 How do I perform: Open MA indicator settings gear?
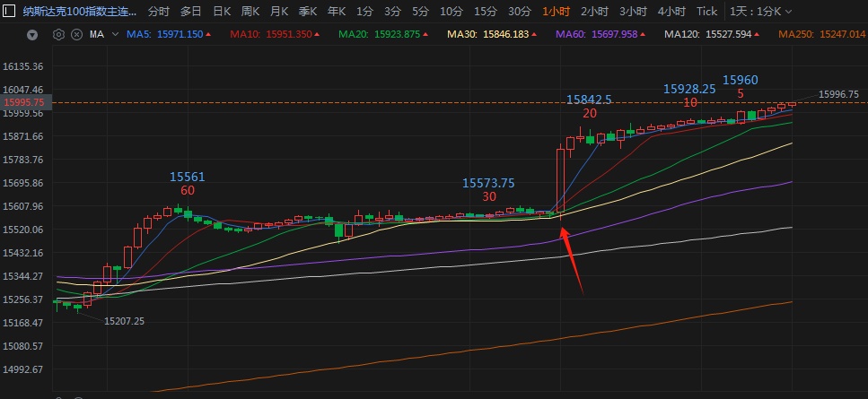pos(58,35)
